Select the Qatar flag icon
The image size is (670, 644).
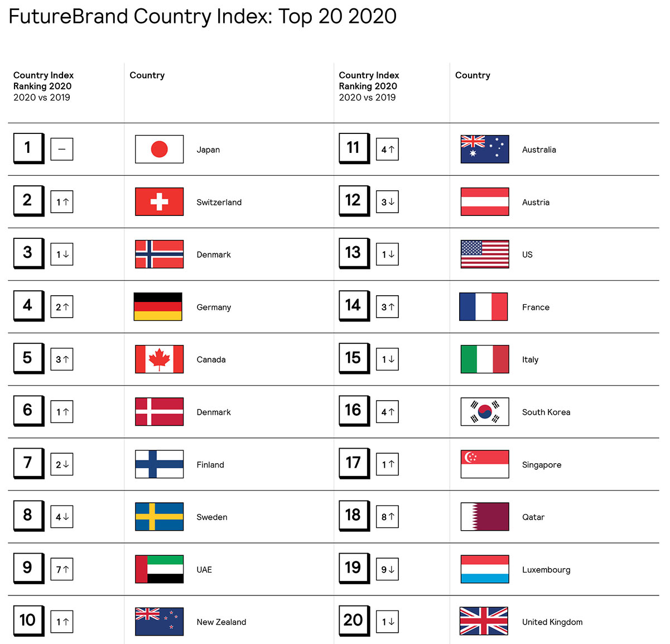coord(485,516)
